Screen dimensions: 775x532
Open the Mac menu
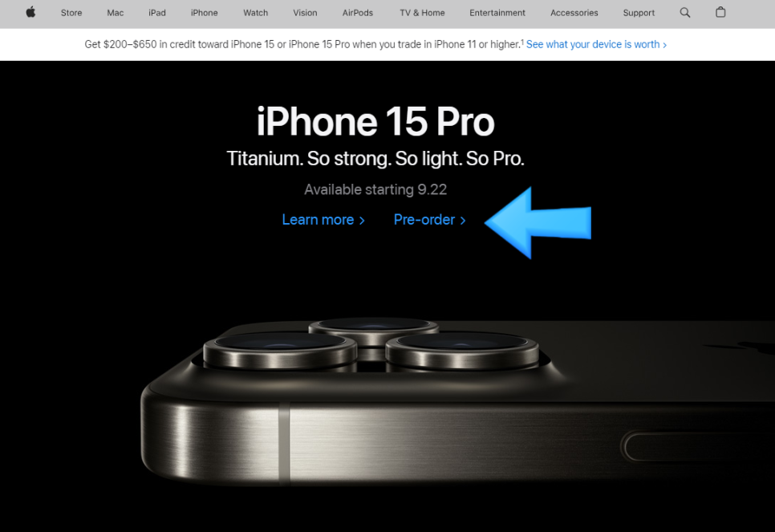pyautogui.click(x=116, y=13)
